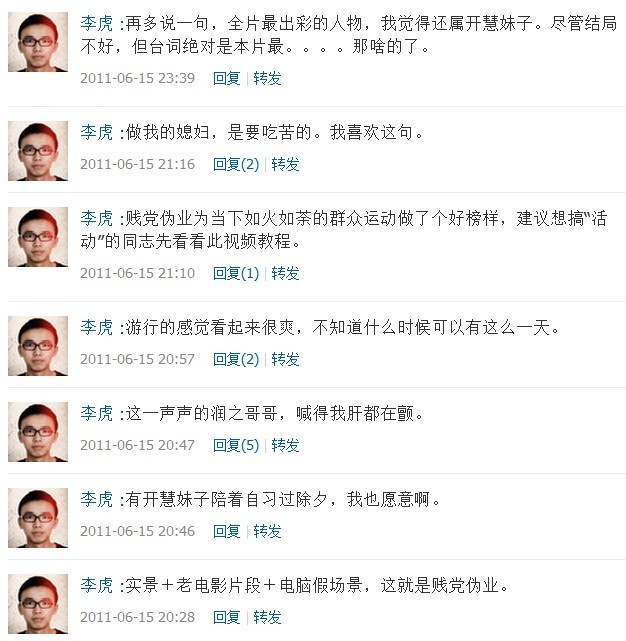Open 李虎 profile link on 20:28 post
The image size is (626, 641).
[96, 585]
